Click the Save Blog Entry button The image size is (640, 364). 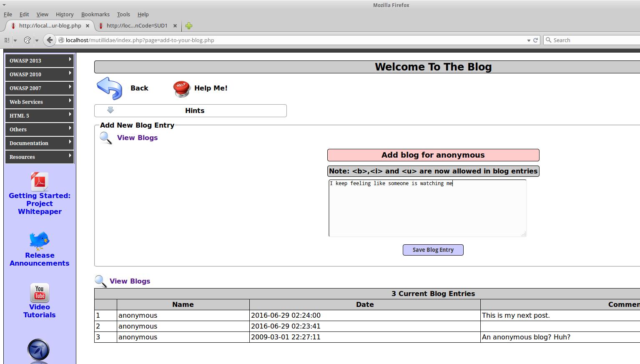pos(433,250)
